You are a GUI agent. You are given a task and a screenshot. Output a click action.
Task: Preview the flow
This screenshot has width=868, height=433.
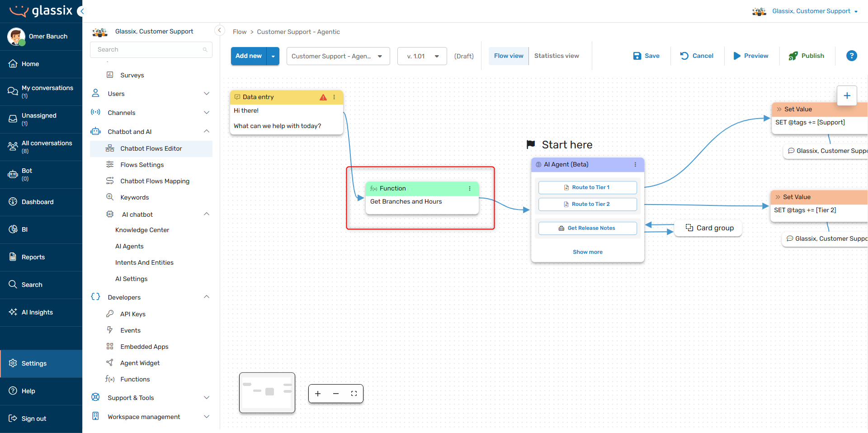click(751, 56)
